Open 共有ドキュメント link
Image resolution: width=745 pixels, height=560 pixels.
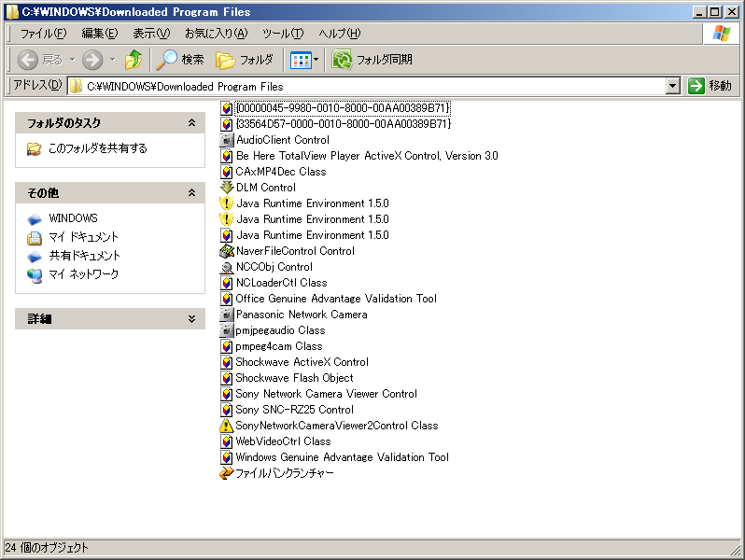click(x=85, y=256)
